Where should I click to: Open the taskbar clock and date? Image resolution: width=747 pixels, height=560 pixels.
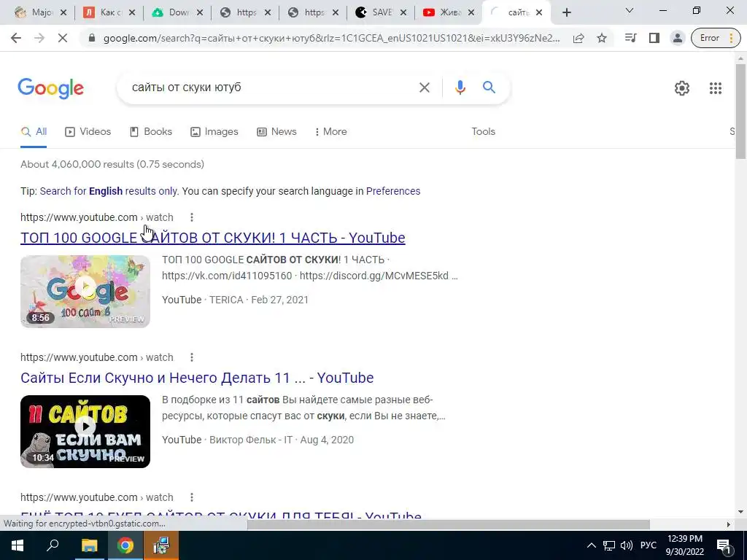point(684,545)
